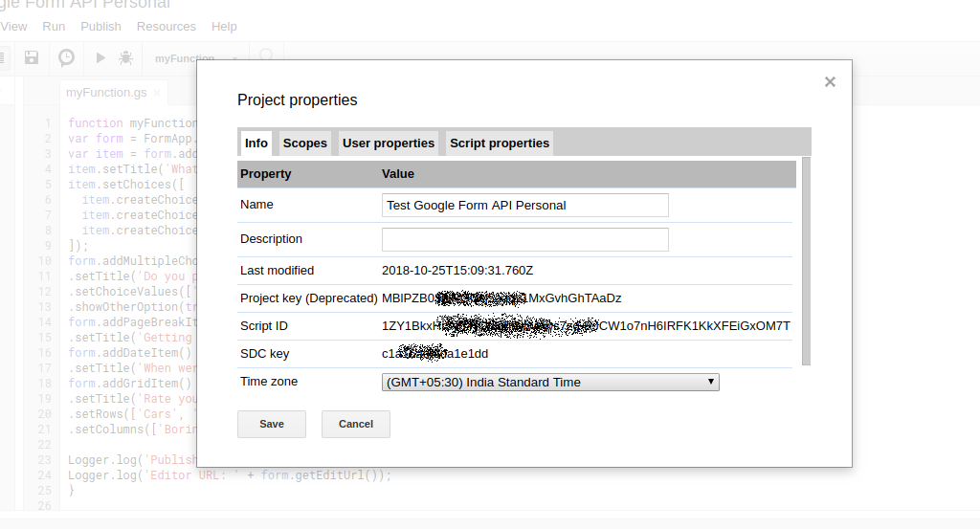
Task: Open the Resources menu
Action: tap(167, 27)
